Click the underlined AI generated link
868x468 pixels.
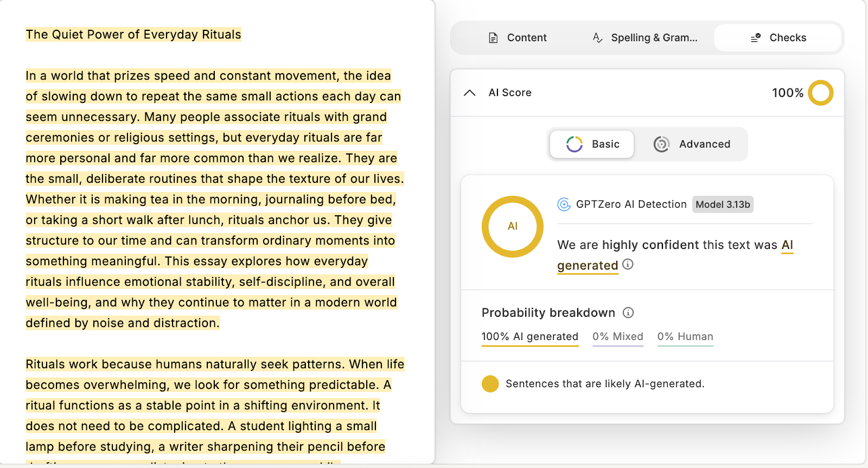click(587, 265)
